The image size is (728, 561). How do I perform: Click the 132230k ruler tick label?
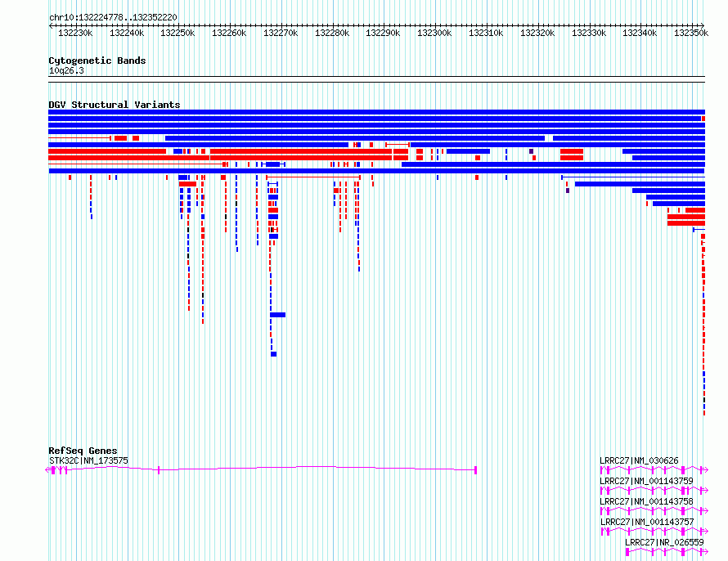75,33
